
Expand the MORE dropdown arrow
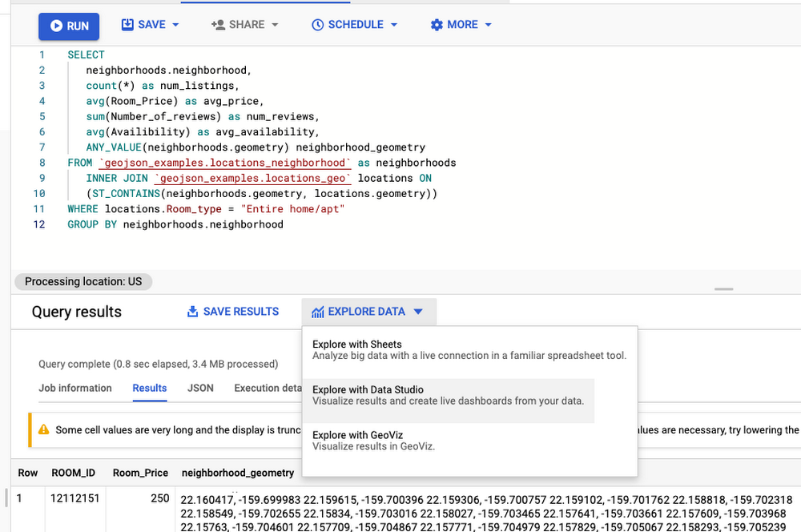point(488,25)
